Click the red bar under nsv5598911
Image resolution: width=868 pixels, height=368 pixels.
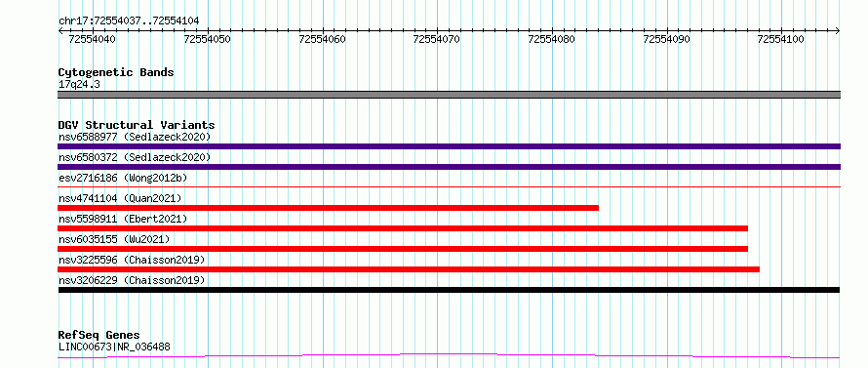tap(403, 228)
